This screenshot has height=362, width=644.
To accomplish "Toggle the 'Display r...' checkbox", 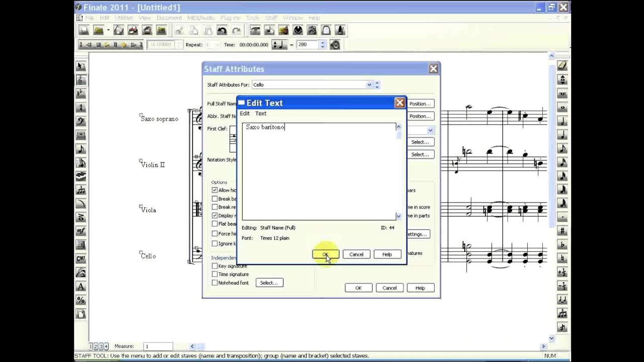I will click(215, 215).
